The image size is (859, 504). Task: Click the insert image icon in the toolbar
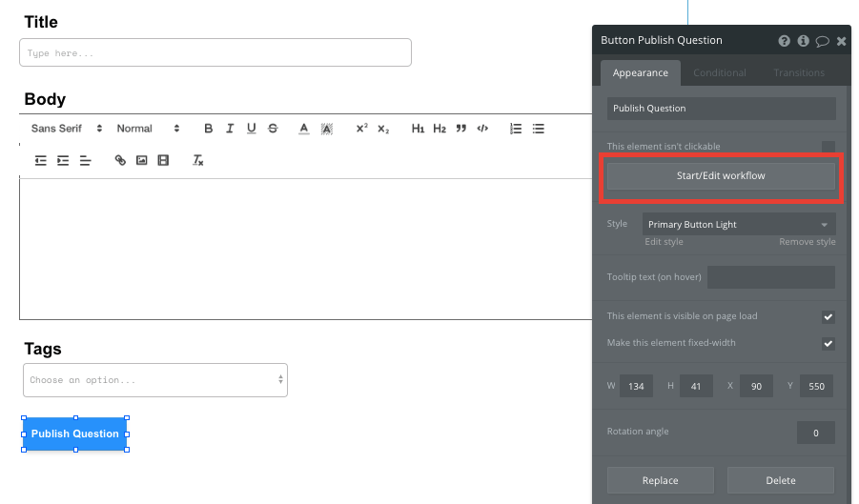click(x=141, y=160)
